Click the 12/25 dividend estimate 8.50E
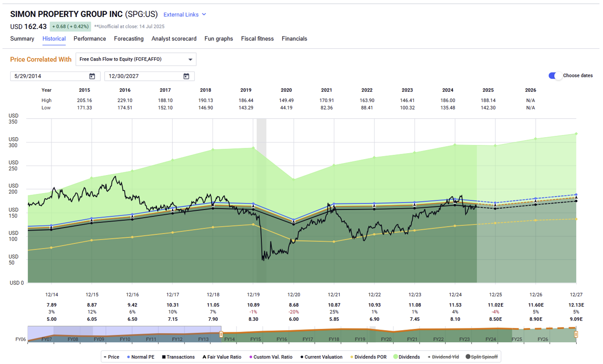Viewport: 603px width, 364px height. [x=496, y=319]
